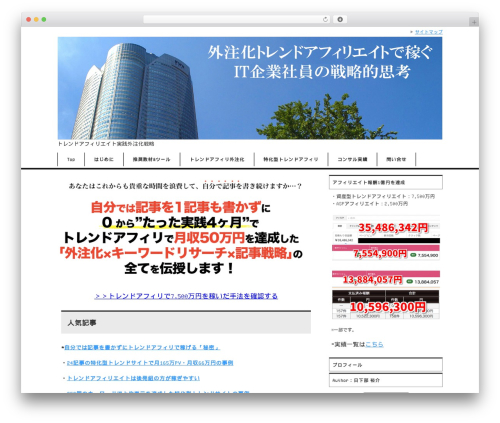The height and width of the screenshot is (423, 500).
Task: Open the こちら results list link
Action: tap(374, 344)
